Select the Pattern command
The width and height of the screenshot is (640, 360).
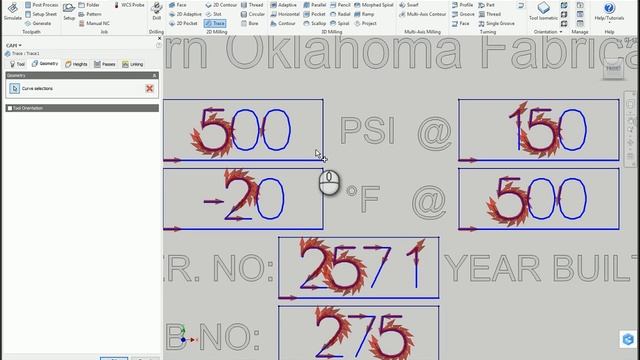pos(90,14)
